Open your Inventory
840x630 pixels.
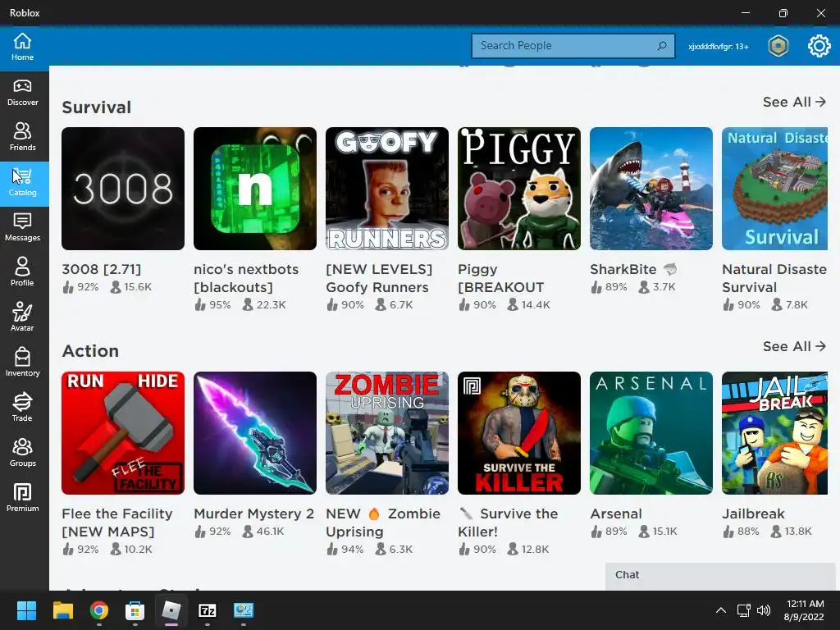click(x=22, y=363)
